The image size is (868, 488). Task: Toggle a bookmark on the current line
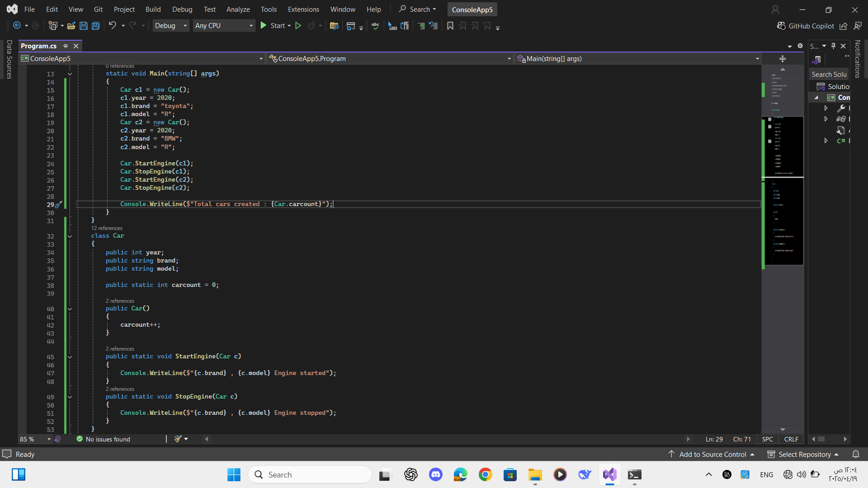[x=450, y=26]
